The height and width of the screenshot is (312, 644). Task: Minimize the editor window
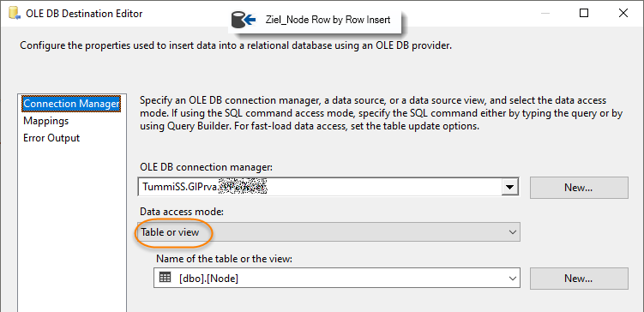[545, 13]
